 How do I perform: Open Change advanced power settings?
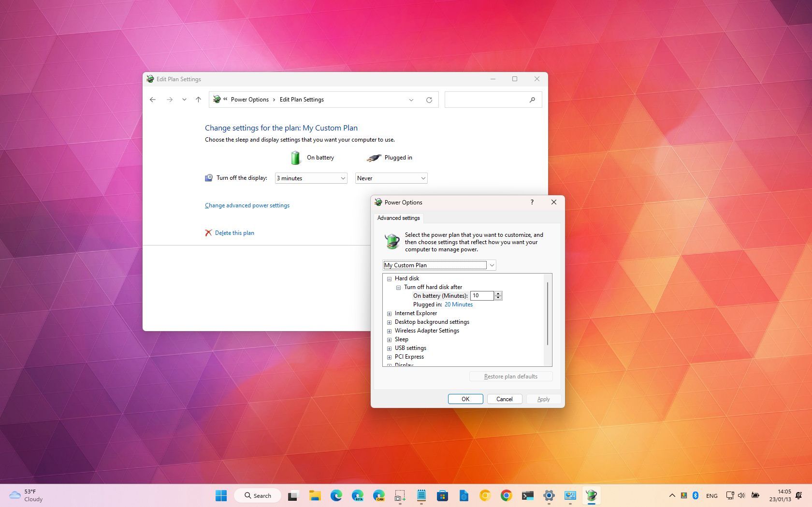pos(247,205)
